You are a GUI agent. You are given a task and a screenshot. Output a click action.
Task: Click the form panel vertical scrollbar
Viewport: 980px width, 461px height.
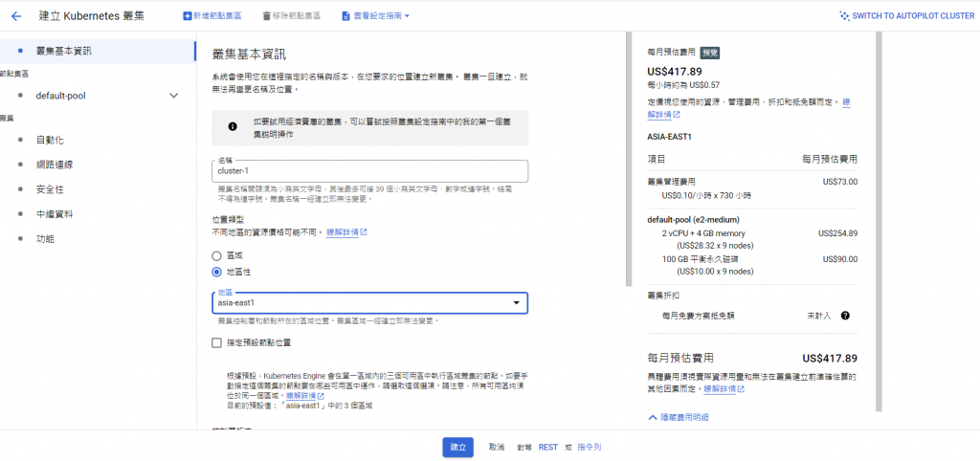coord(630,160)
